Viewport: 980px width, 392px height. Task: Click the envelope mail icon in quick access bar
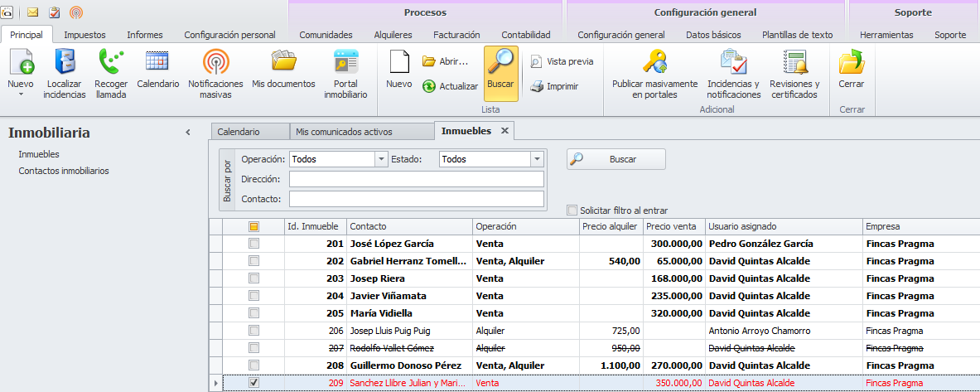coord(32,12)
